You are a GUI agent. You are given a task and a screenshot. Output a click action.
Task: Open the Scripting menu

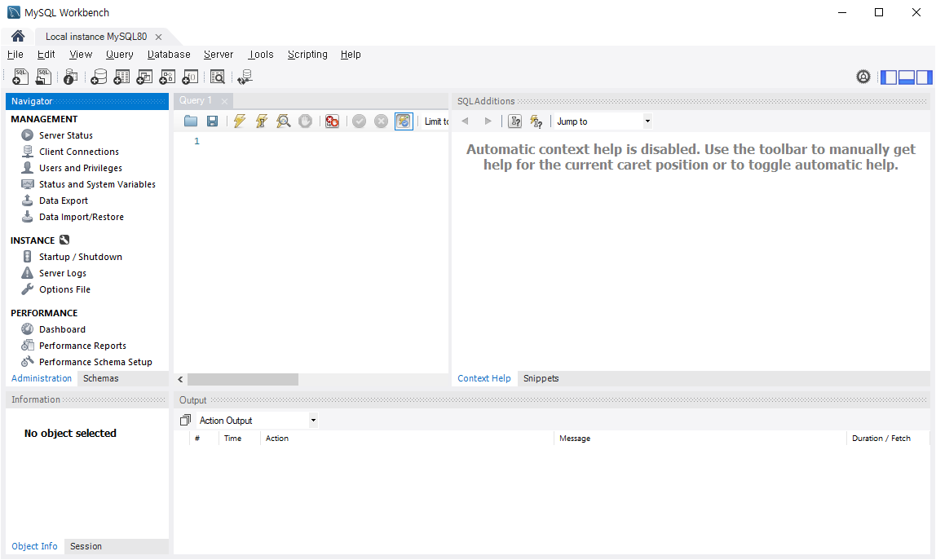pos(307,55)
